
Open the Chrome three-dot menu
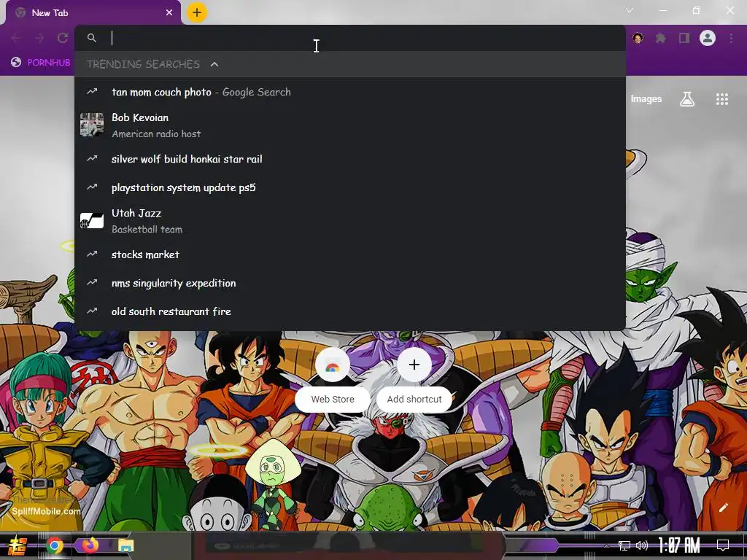[731, 38]
